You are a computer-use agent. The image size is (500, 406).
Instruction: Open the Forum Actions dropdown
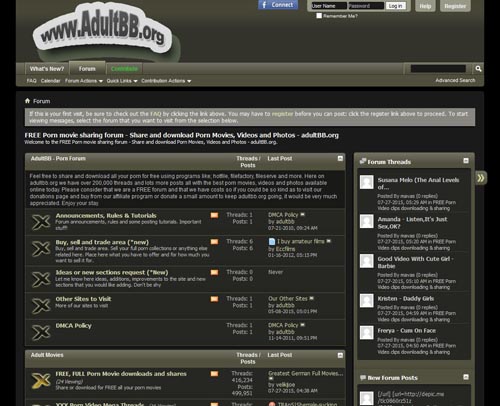84,81
